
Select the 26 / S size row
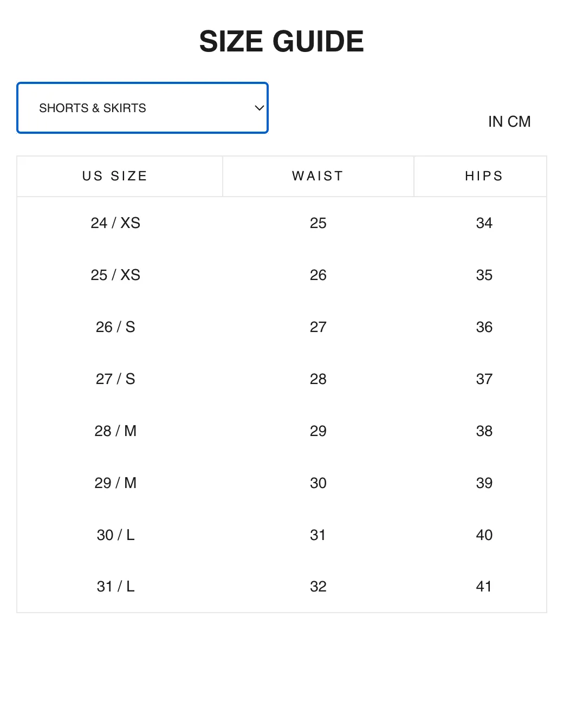282,327
